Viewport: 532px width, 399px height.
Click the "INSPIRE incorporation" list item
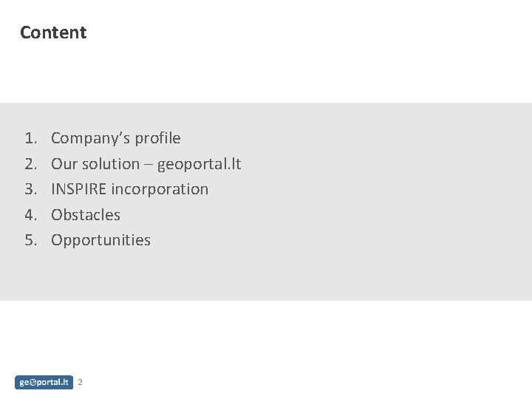click(129, 189)
